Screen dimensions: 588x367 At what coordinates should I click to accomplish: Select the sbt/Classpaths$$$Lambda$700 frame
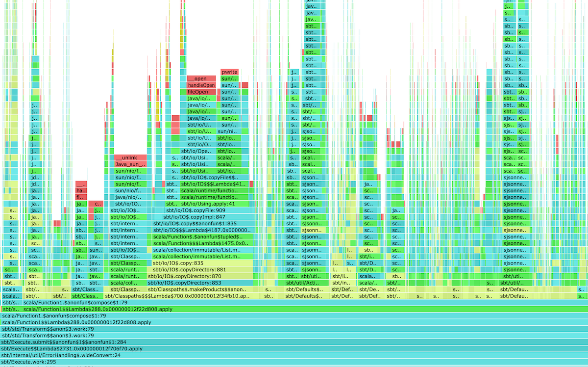(x=182, y=296)
